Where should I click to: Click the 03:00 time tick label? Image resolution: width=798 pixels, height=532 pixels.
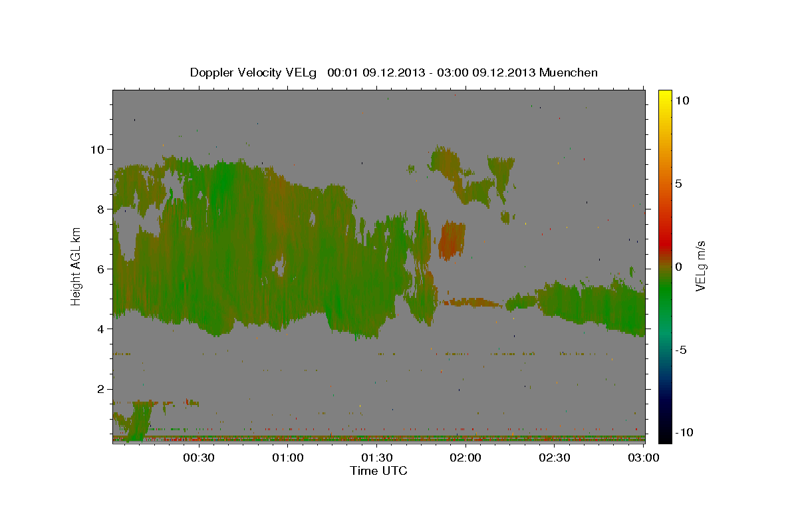click(x=644, y=458)
